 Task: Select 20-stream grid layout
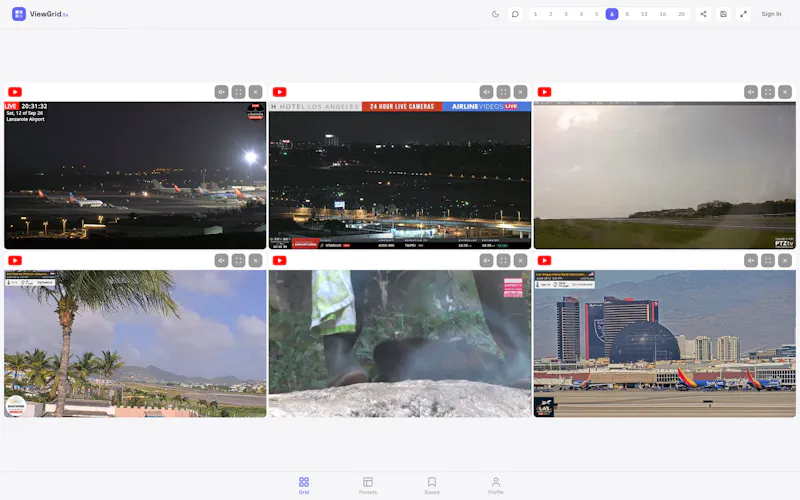coord(681,14)
